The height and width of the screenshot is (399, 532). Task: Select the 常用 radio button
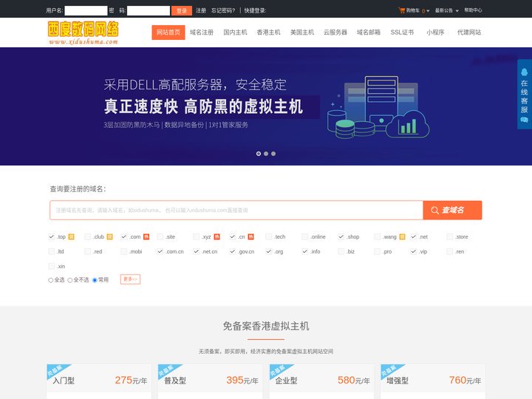pyautogui.click(x=95, y=280)
